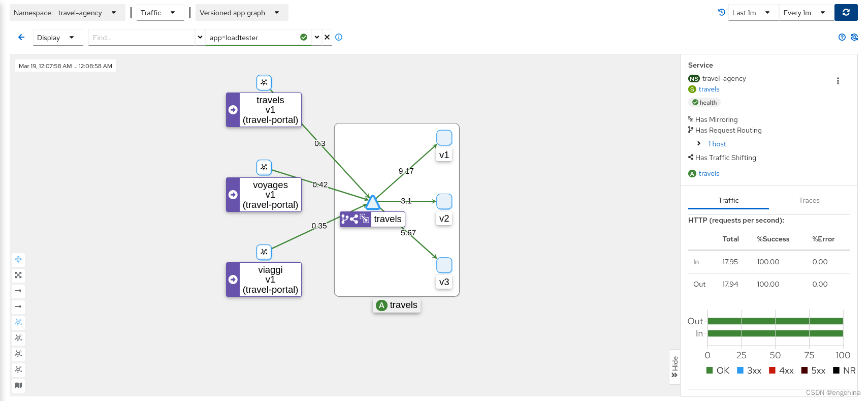Click the info icon next to hide filter
This screenshot has height=401, width=868.
click(x=339, y=37)
